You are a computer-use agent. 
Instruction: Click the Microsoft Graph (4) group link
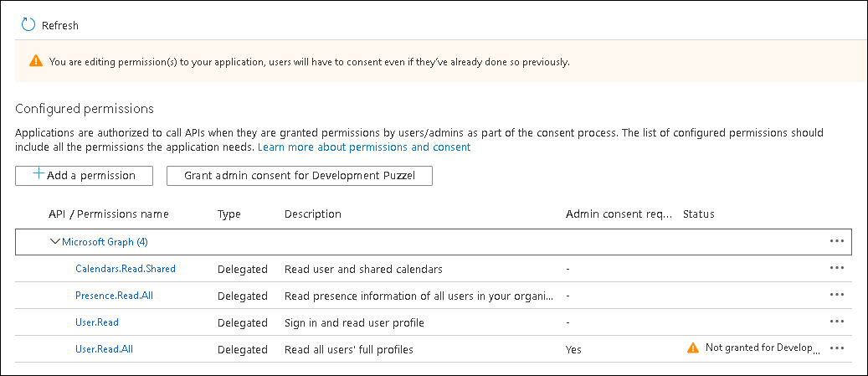coord(105,242)
